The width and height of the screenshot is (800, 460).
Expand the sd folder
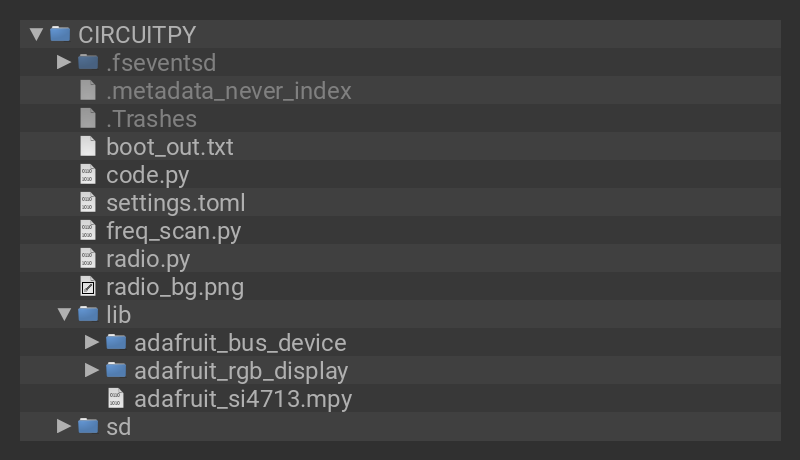[x=64, y=426]
